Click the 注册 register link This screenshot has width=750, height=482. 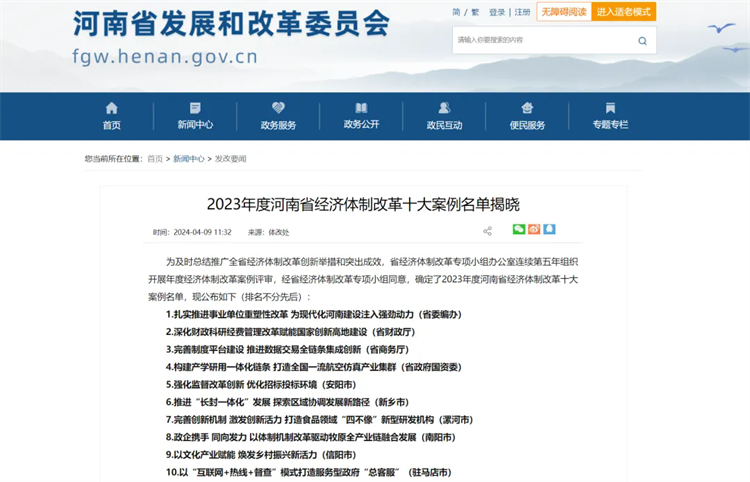tap(522, 12)
